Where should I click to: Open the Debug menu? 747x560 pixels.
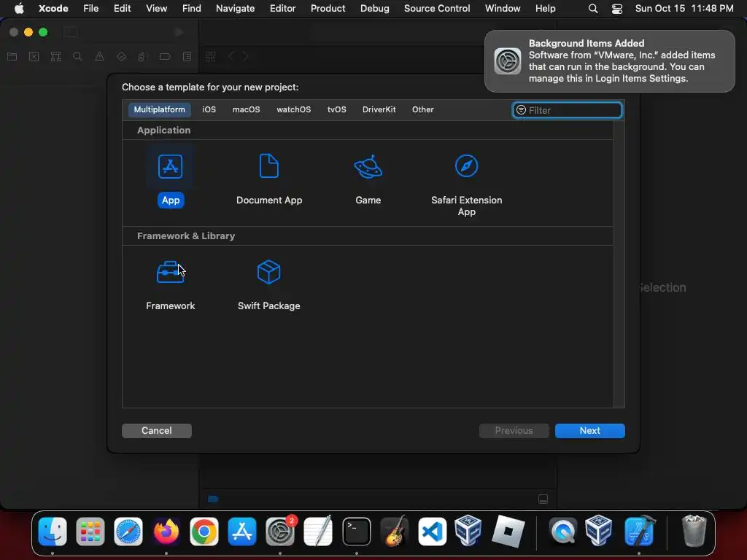point(374,8)
